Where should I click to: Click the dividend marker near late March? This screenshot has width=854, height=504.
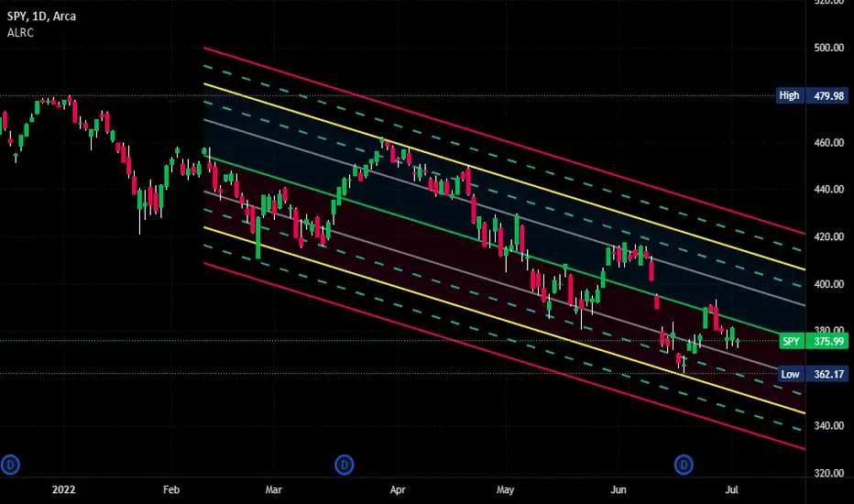point(344,465)
